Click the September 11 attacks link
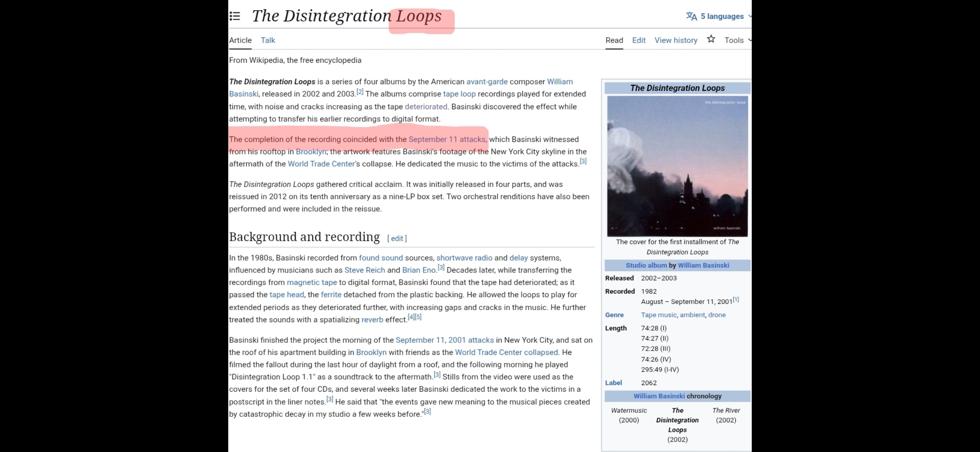Viewport: 980px width, 452px height. (446, 139)
